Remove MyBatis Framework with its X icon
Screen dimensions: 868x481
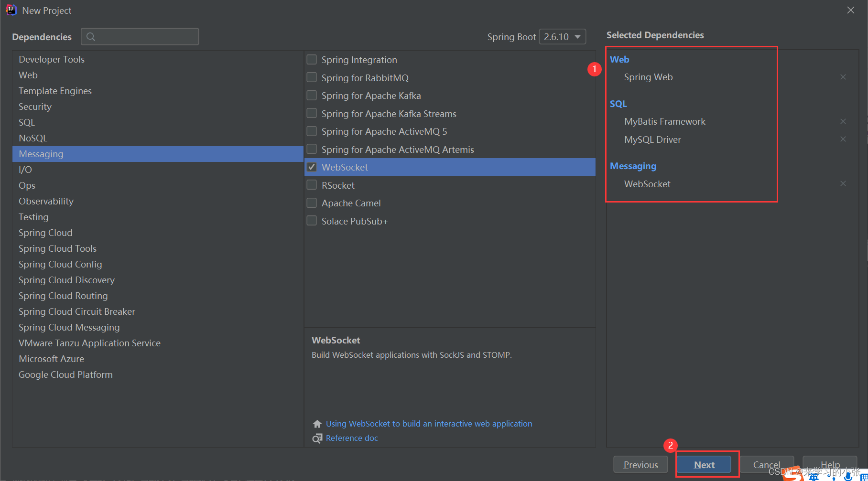[843, 121]
